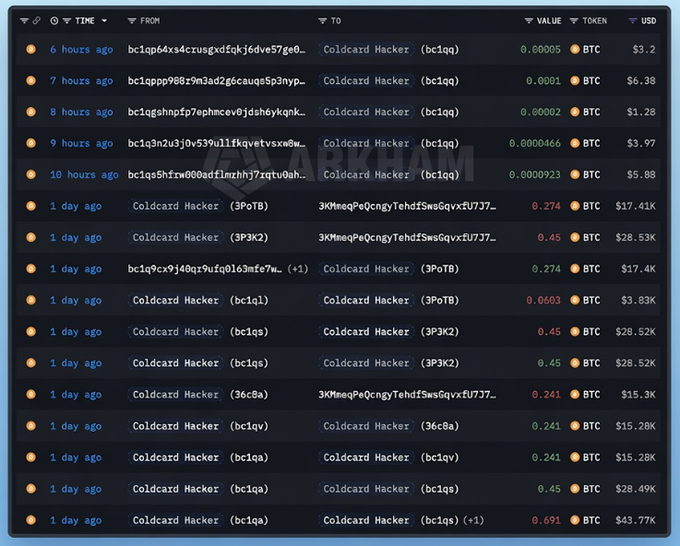Open recipient 3KMmeqPeQcngy address in the $15.3K row
This screenshot has width=680, height=546.
click(407, 395)
